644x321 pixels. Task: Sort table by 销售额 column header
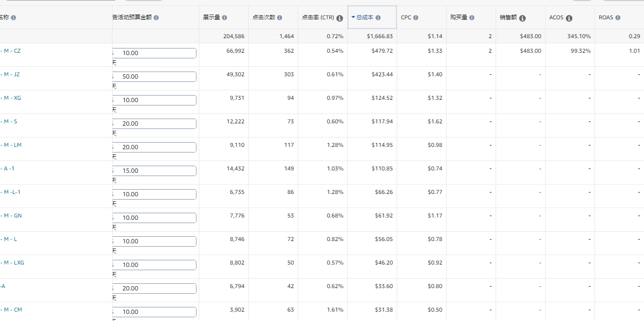tap(508, 17)
